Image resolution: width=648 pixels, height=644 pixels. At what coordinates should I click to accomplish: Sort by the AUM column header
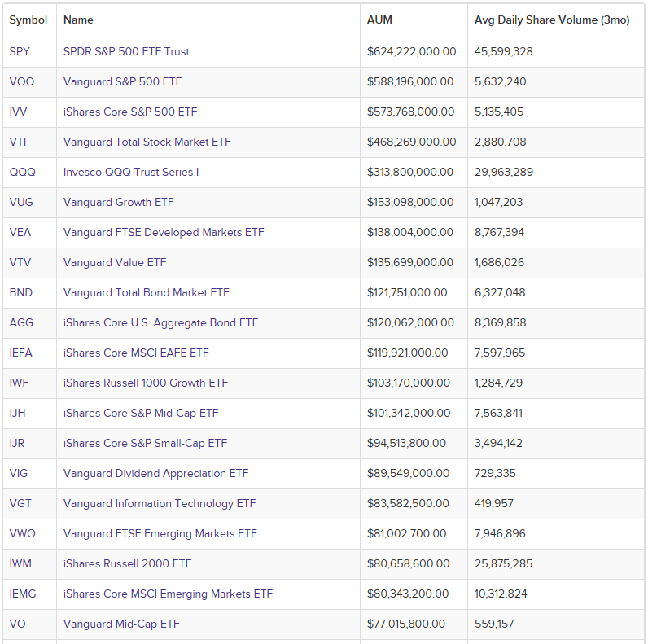click(x=379, y=20)
